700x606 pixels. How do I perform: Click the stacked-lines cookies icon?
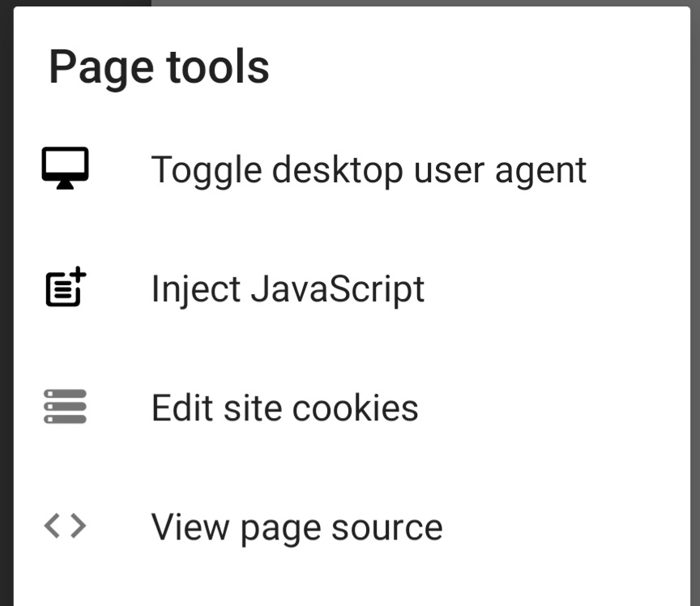(65, 408)
